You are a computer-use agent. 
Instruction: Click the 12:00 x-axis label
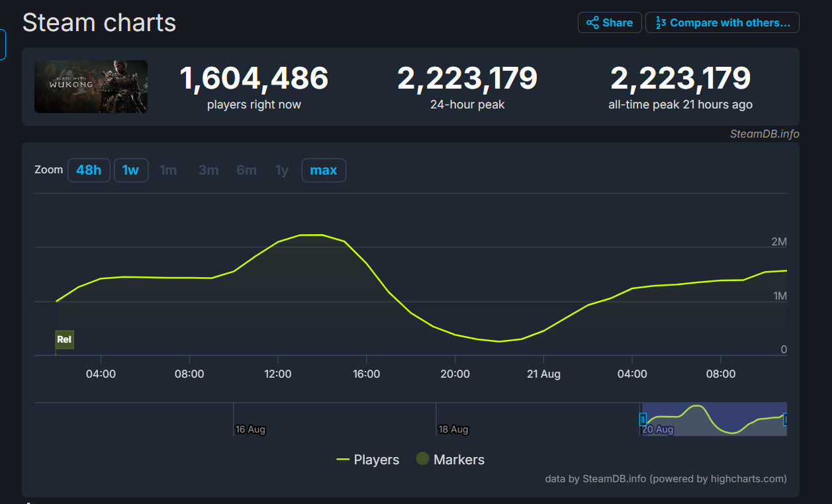click(x=278, y=374)
